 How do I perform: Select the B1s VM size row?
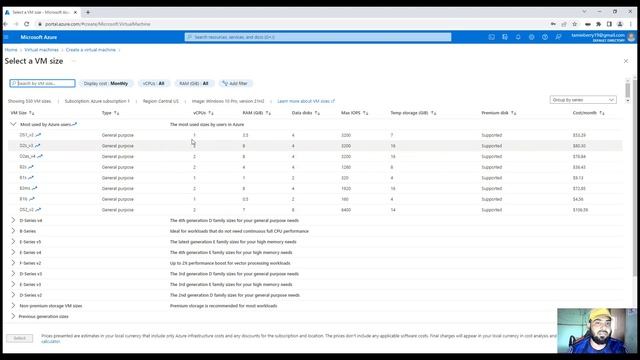(315, 178)
